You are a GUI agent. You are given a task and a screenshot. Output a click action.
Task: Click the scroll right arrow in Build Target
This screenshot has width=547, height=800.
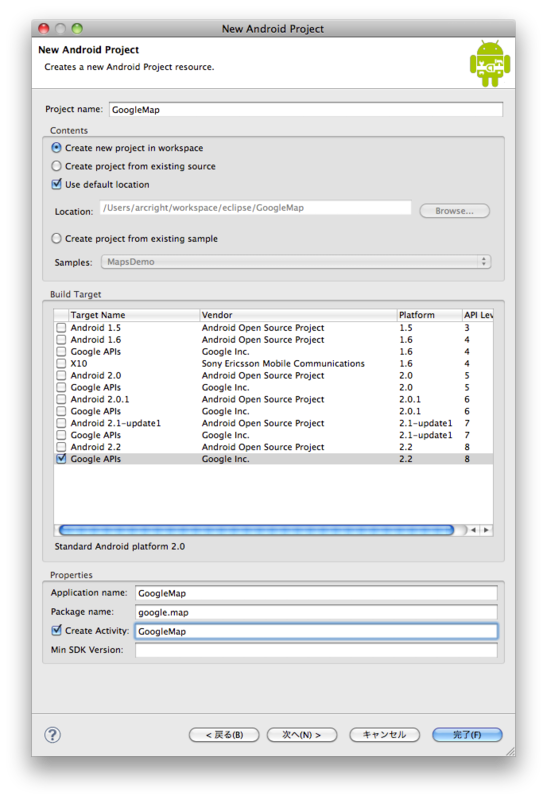[486, 530]
